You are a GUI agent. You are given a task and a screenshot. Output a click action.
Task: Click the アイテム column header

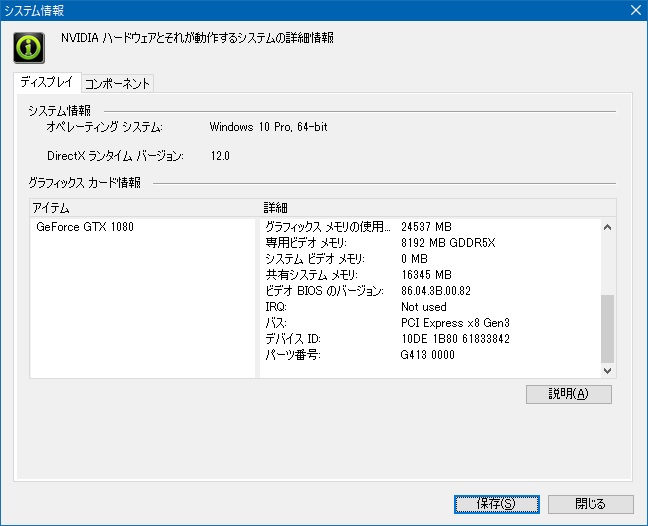pyautogui.click(x=145, y=208)
